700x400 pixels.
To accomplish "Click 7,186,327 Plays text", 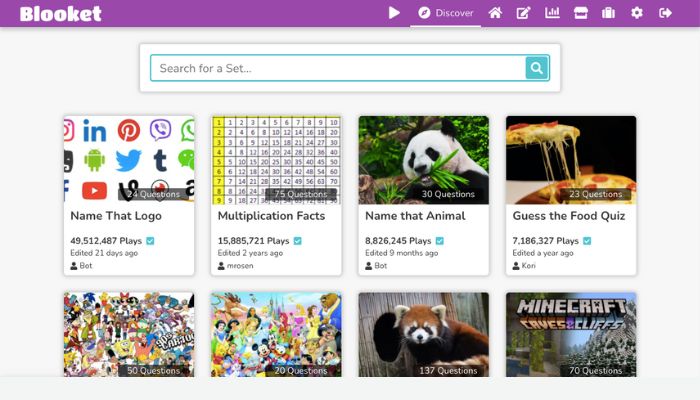I will [545, 241].
